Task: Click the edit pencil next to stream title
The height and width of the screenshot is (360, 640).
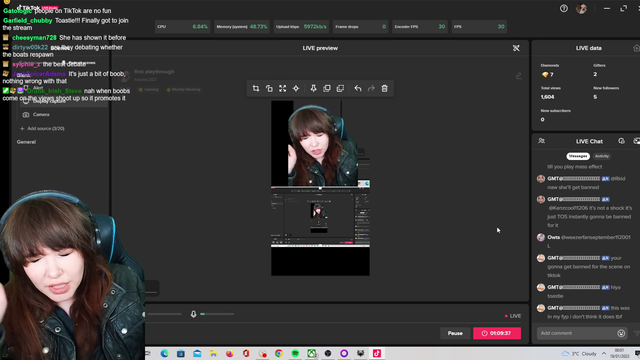Action: [x=519, y=76]
